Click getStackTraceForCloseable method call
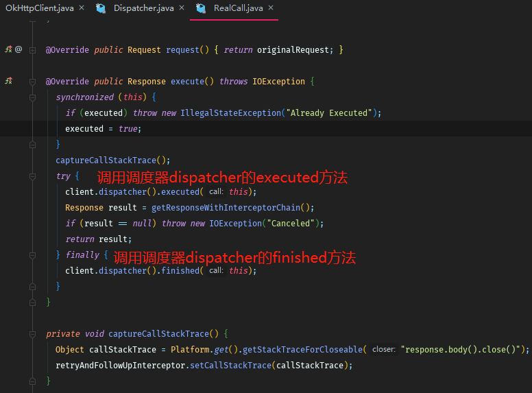The width and height of the screenshot is (532, 393). pyautogui.click(x=302, y=350)
